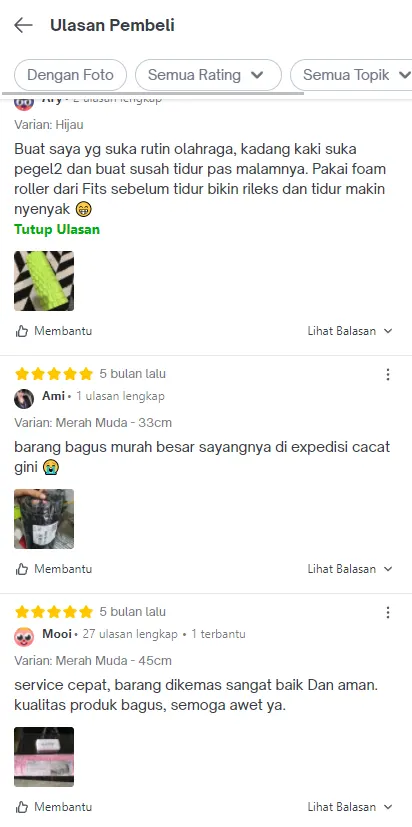Toggle the Dengan Foto filter chip

[70, 75]
